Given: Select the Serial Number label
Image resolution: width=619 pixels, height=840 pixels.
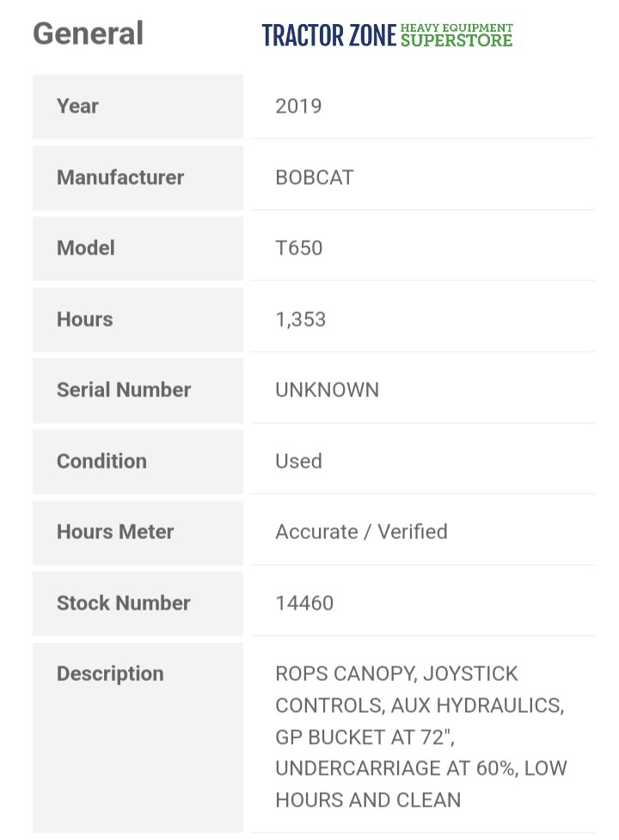Looking at the screenshot, I should 124,390.
